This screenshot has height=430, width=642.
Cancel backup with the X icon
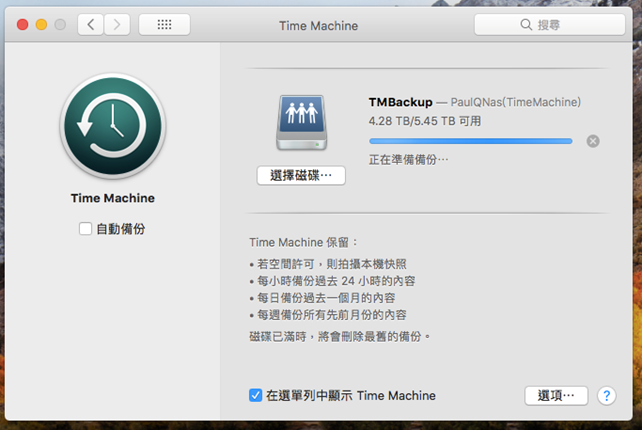click(x=593, y=141)
